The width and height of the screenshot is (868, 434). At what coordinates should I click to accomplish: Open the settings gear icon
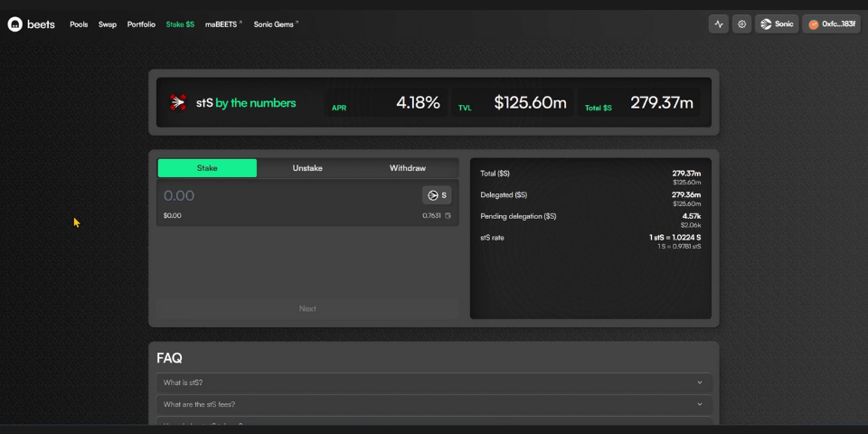(x=741, y=24)
